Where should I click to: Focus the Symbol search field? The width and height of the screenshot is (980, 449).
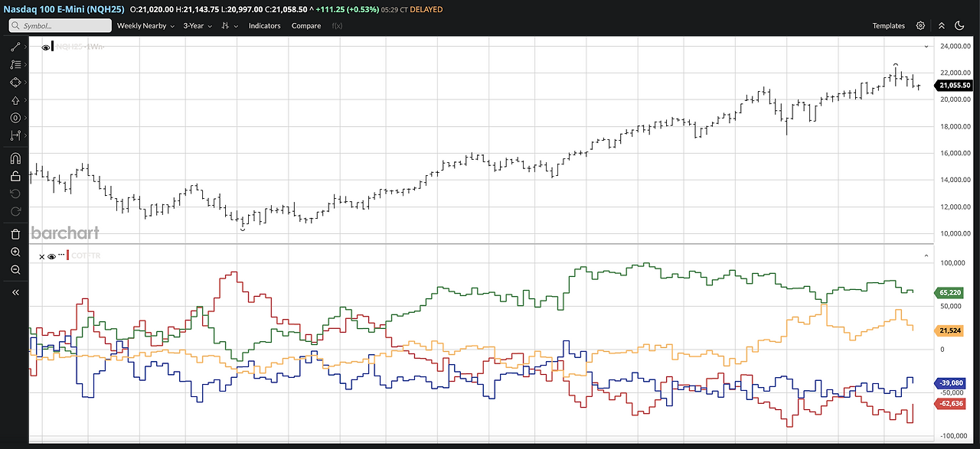pos(59,25)
